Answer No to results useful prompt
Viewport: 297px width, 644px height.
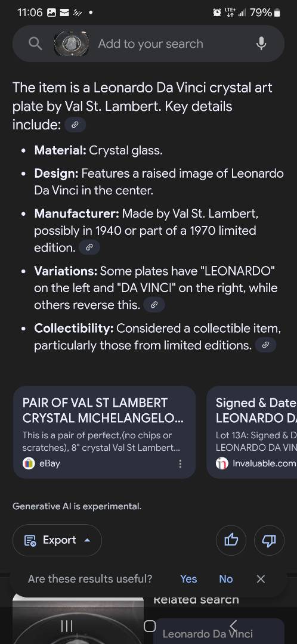pyautogui.click(x=226, y=578)
